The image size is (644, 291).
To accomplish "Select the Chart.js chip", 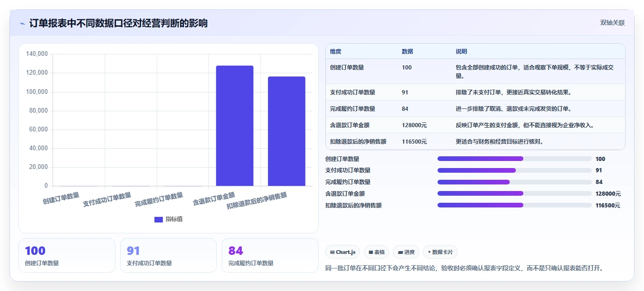I will 343,252.
